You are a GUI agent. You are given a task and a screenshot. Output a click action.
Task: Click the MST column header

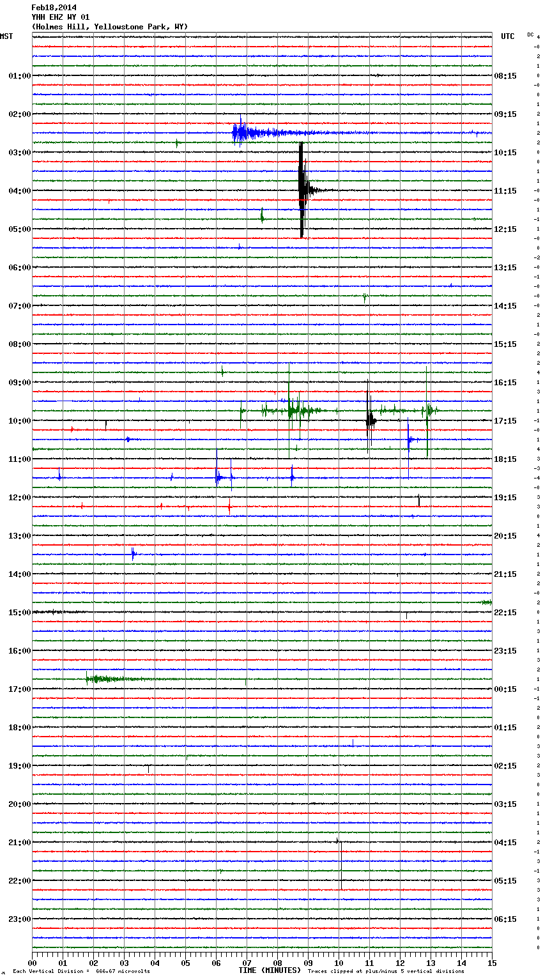(6, 36)
